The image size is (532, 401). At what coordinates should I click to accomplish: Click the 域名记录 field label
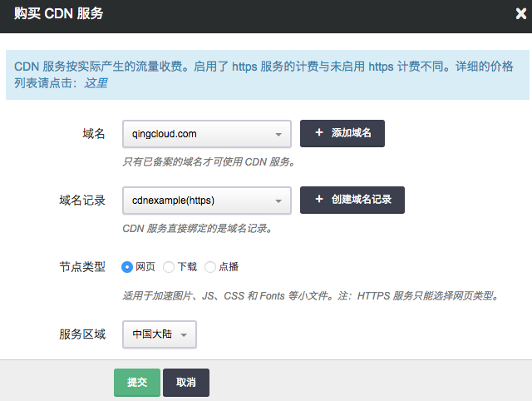[x=82, y=200]
